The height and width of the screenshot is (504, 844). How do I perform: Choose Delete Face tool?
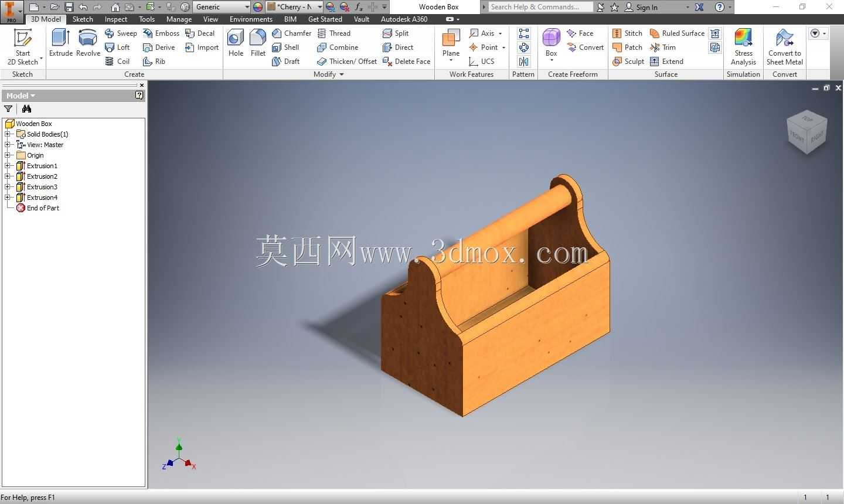coord(406,62)
